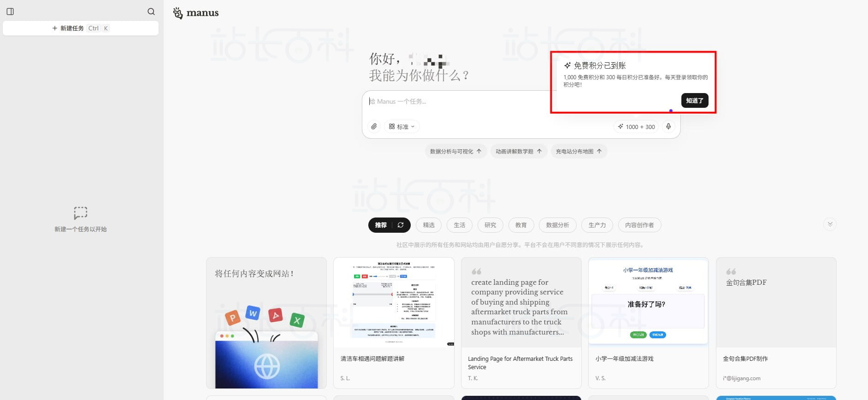The height and width of the screenshot is (400, 868).
Task: Click the title 清洁车相遇问题解题讲解
Action: coord(372,359)
